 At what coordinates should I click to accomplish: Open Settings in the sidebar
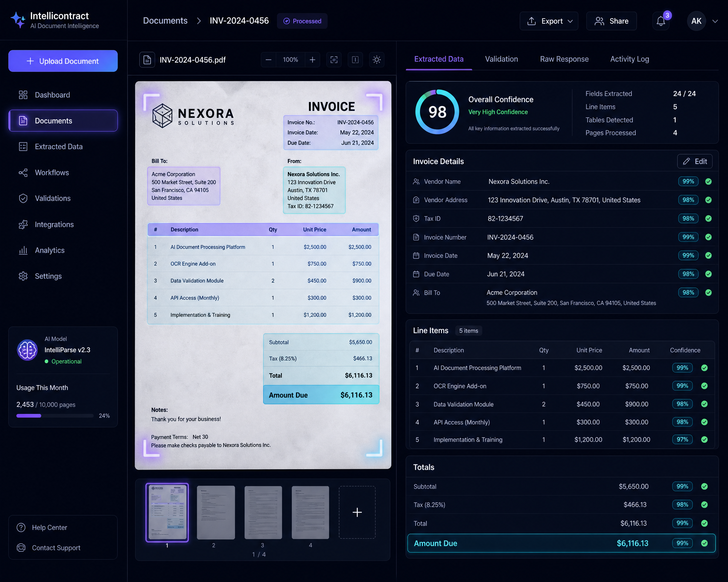63,276
